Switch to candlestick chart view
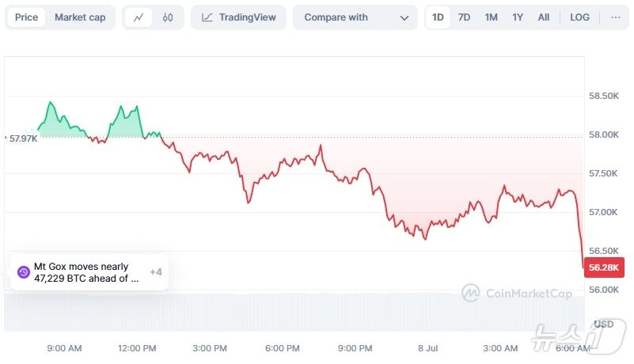The height and width of the screenshot is (364, 634). 167,17
